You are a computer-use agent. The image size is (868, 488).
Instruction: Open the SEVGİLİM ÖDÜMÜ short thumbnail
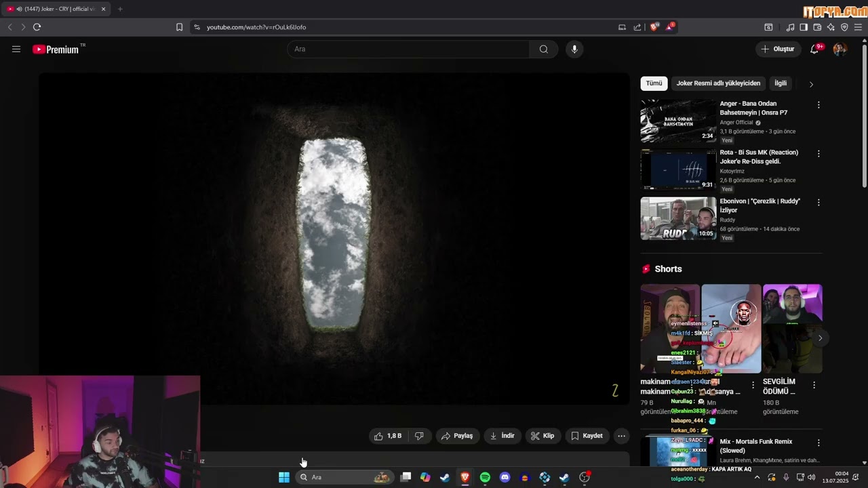tap(792, 328)
